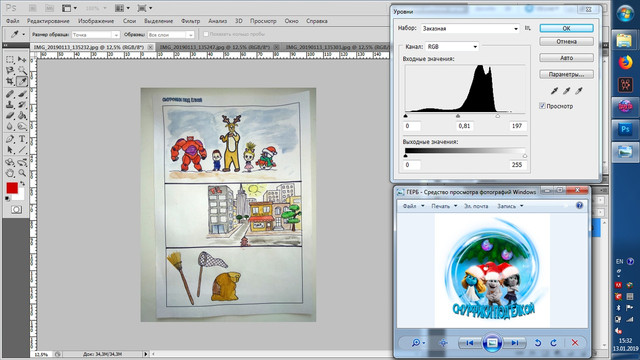
Task: Open the Выделение menu
Action: 158,21
